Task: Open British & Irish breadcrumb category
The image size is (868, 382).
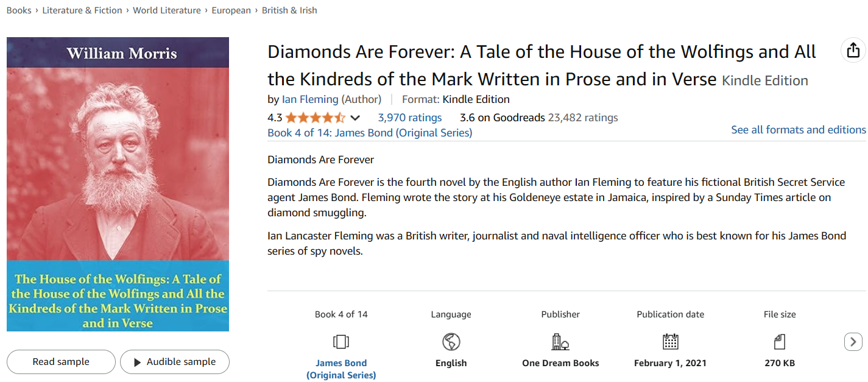Action: point(289,10)
